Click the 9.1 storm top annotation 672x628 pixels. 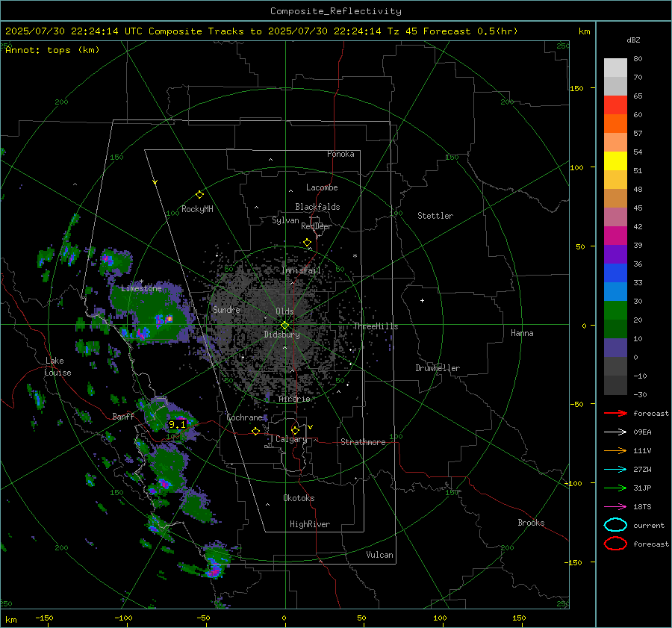[178, 424]
